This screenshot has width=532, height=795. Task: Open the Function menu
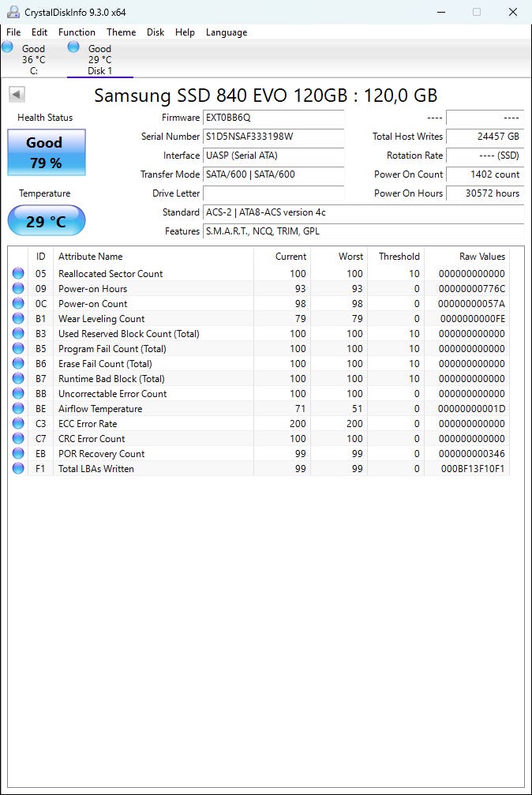77,32
